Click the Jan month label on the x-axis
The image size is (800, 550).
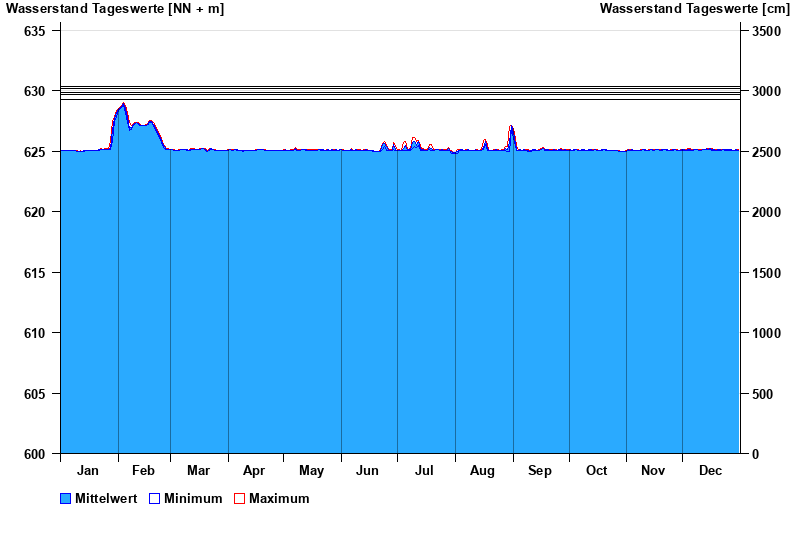pos(88,471)
